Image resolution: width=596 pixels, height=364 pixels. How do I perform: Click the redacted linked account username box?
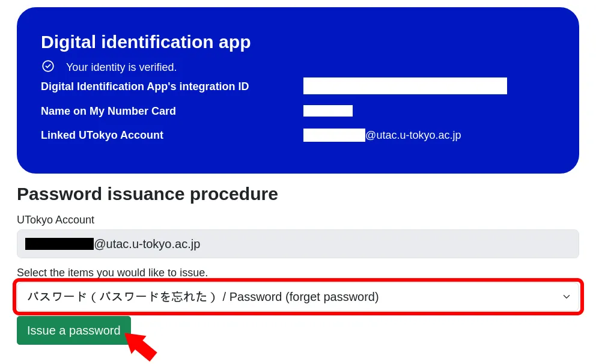pos(334,135)
